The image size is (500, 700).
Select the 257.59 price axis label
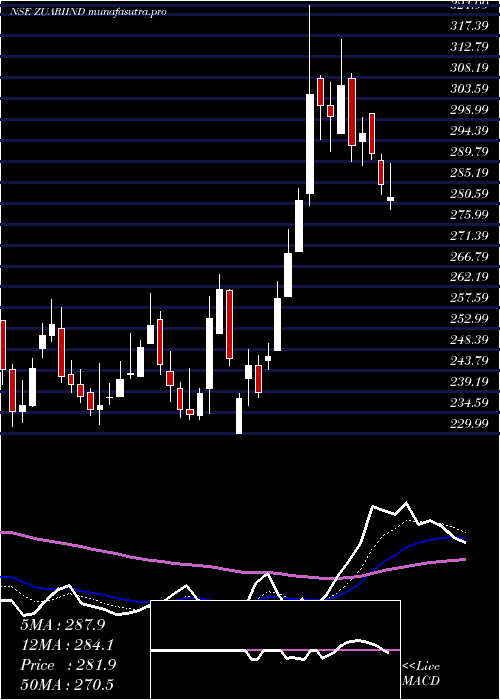(x=469, y=298)
